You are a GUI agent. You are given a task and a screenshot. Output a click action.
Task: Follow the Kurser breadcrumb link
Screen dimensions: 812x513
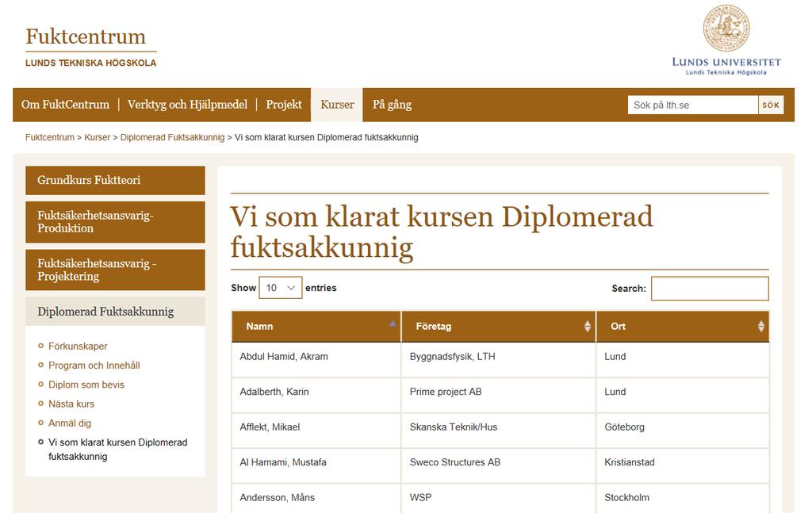point(98,137)
